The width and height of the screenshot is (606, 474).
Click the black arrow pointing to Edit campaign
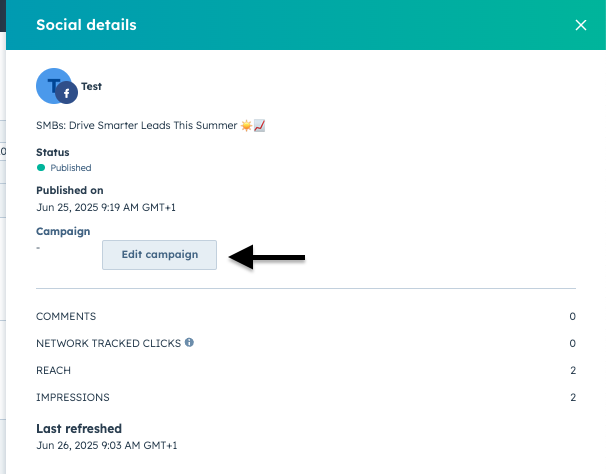[267, 257]
